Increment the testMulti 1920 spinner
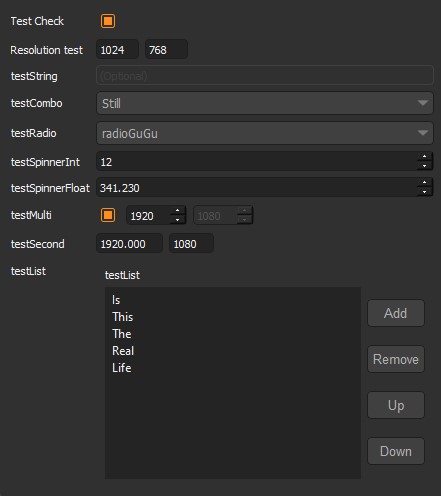 click(177, 211)
